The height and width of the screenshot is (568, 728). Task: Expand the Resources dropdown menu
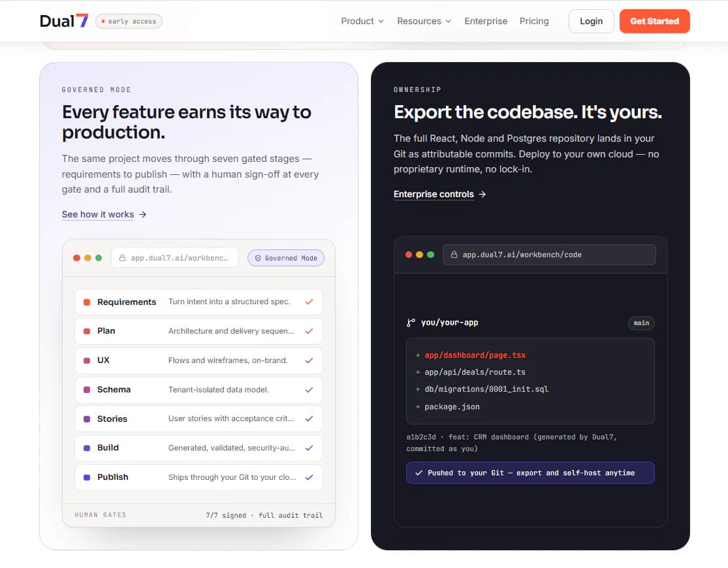point(424,21)
